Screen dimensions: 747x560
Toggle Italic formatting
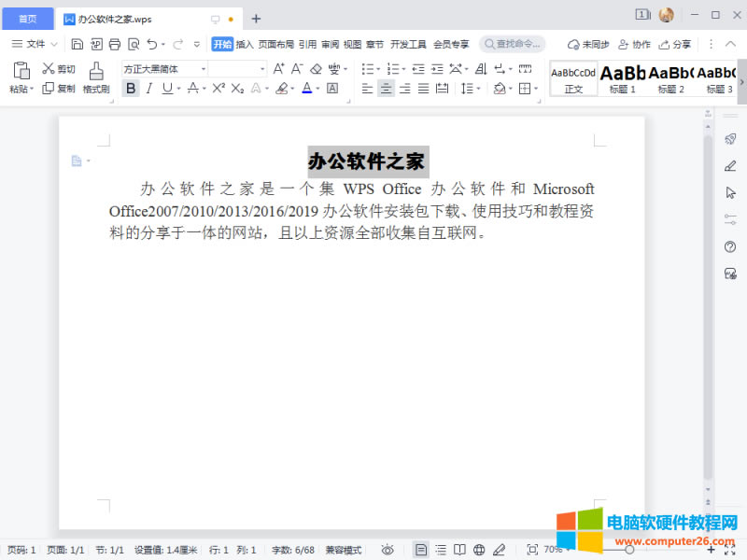click(x=148, y=89)
